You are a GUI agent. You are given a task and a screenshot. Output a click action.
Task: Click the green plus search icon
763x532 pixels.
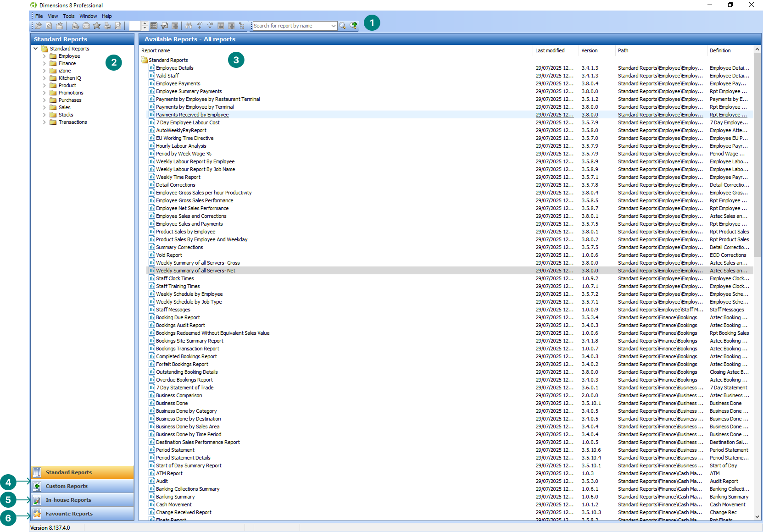coord(354,26)
